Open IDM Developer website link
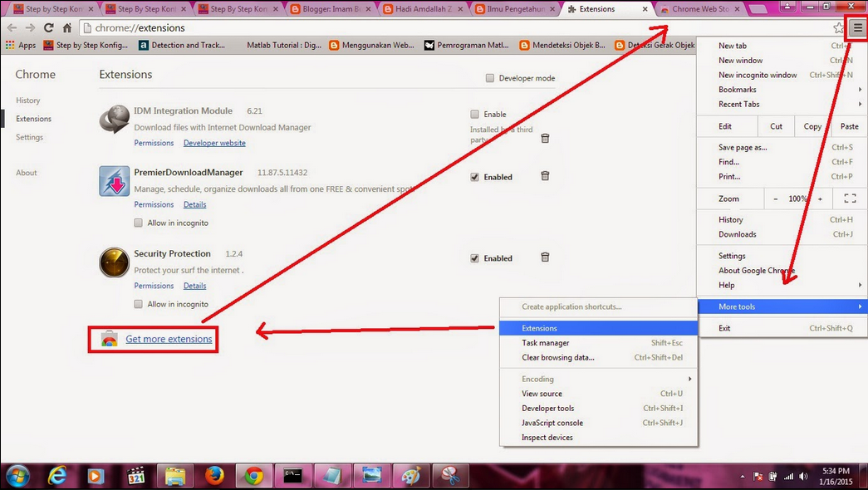The height and width of the screenshot is (490, 868). [214, 143]
